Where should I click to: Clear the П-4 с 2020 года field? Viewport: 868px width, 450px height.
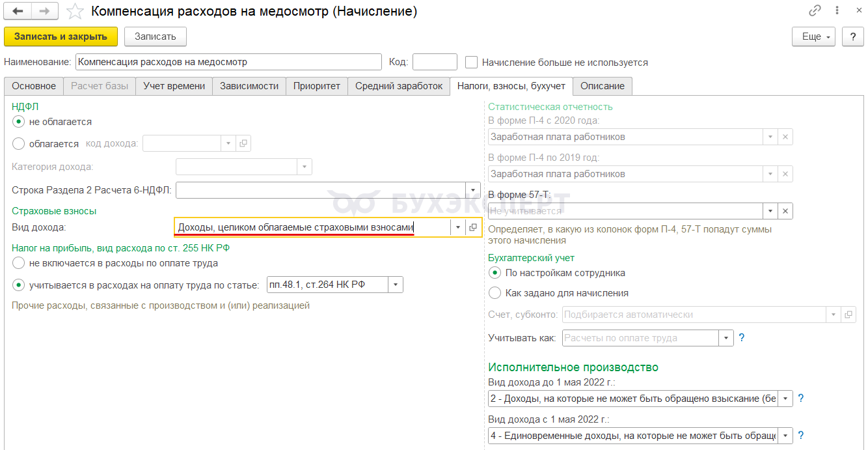click(785, 137)
